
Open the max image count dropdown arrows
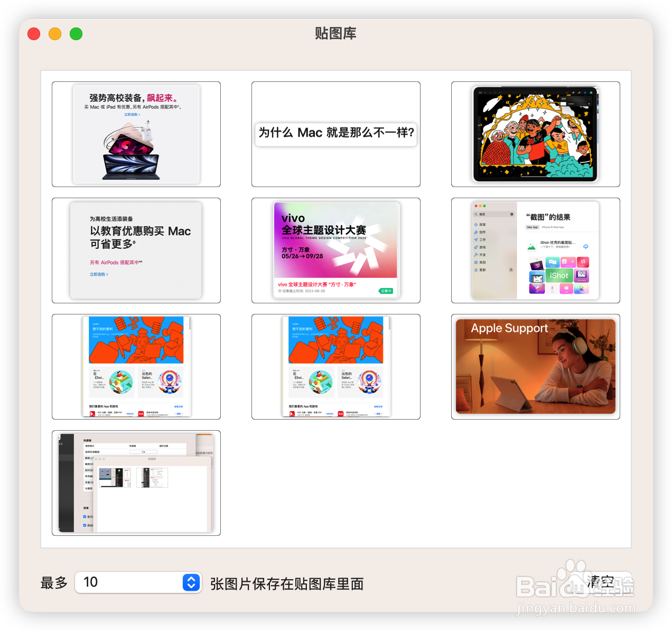[191, 582]
